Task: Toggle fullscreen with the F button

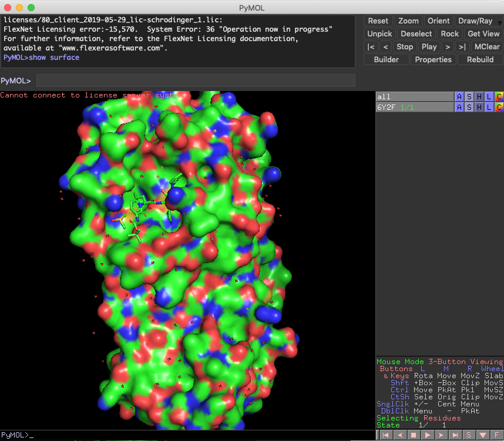Action: click(496, 435)
